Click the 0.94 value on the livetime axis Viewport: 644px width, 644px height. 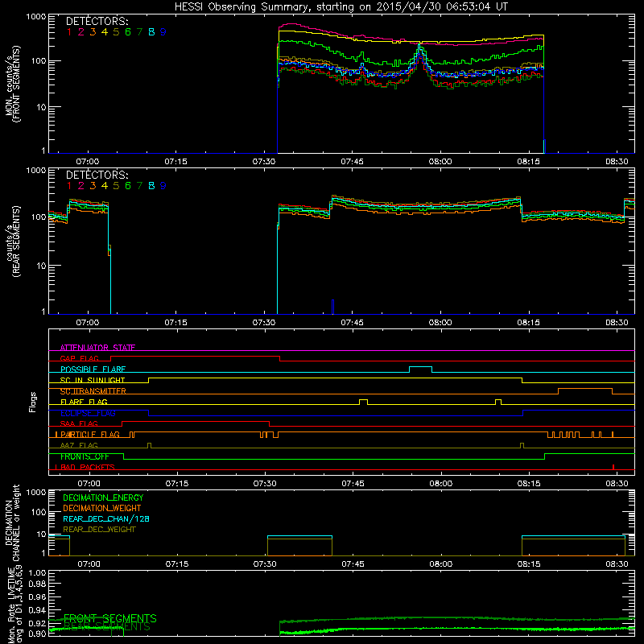pyautogui.click(x=37, y=610)
